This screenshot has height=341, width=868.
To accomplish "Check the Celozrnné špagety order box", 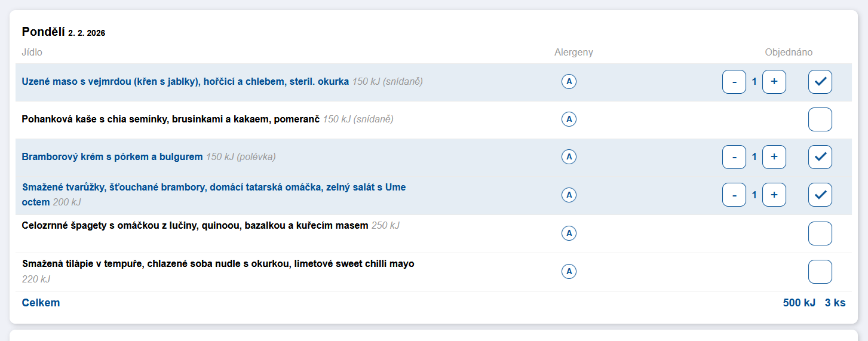I will [820, 234].
